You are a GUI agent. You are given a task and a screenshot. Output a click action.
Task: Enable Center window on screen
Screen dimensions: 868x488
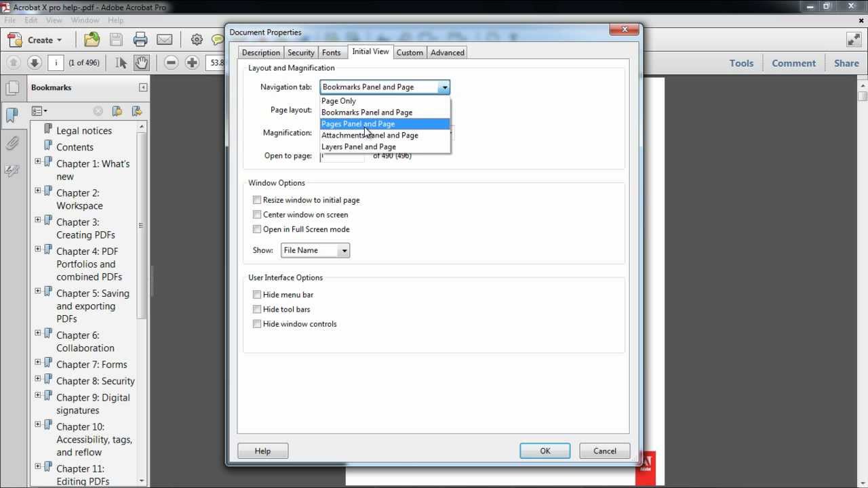pos(257,214)
